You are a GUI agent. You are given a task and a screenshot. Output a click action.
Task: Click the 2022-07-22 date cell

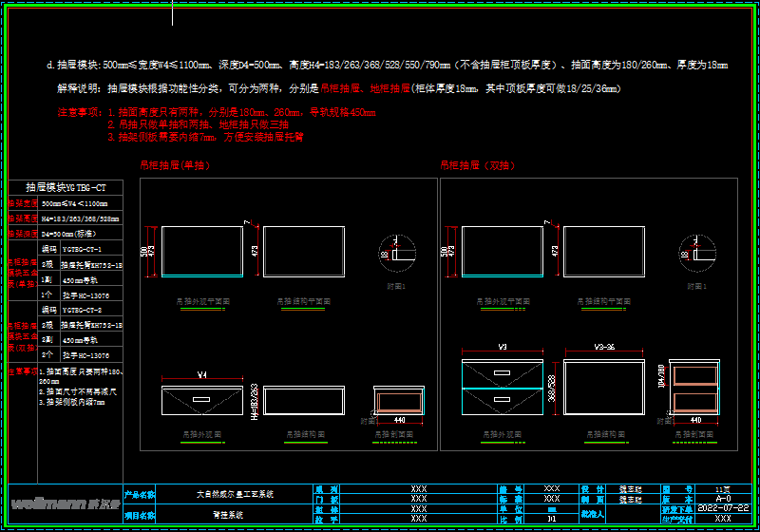click(x=723, y=508)
